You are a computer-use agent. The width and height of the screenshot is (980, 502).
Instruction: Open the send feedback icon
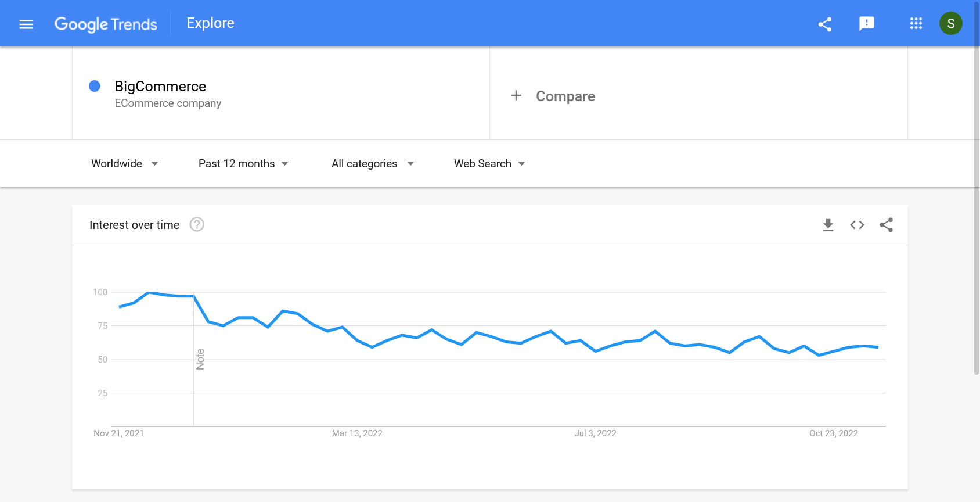coord(866,24)
